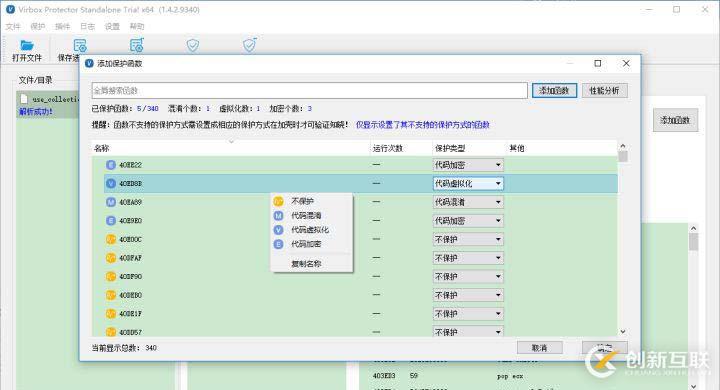Click the 添加函数 button in the dialog
The height and width of the screenshot is (390, 720).
554,90
